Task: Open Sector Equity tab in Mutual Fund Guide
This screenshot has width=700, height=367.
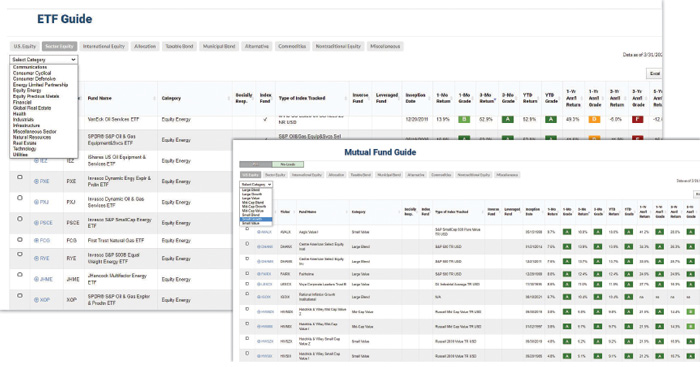Action: (275, 175)
